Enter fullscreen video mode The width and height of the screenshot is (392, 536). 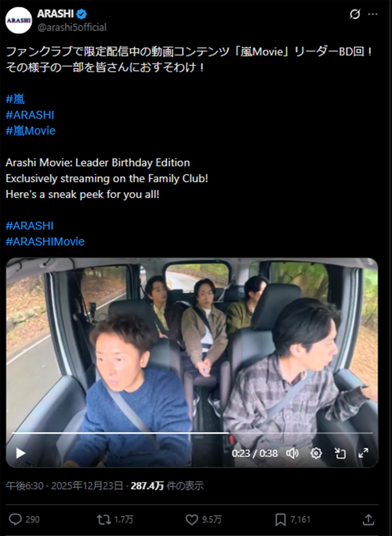[x=363, y=453]
